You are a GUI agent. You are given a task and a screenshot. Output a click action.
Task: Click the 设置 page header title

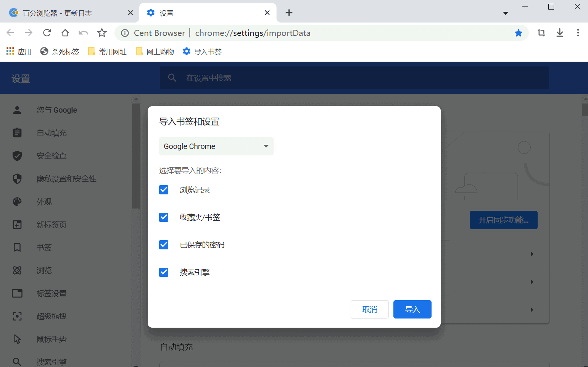21,79
